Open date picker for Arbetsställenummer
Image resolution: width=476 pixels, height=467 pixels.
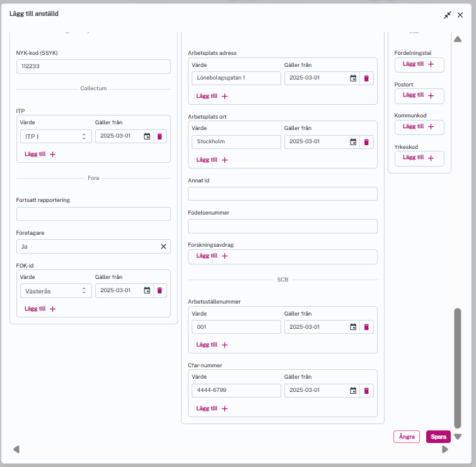(x=353, y=327)
